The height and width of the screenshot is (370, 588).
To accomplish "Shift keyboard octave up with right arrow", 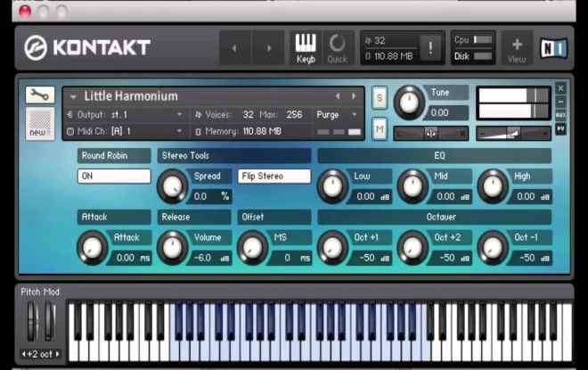I will point(57,354).
